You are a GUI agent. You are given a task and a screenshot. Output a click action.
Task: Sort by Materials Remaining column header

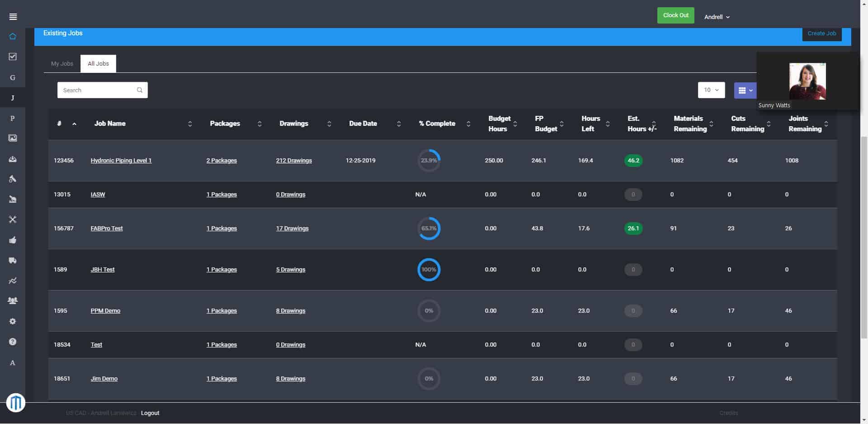point(693,124)
